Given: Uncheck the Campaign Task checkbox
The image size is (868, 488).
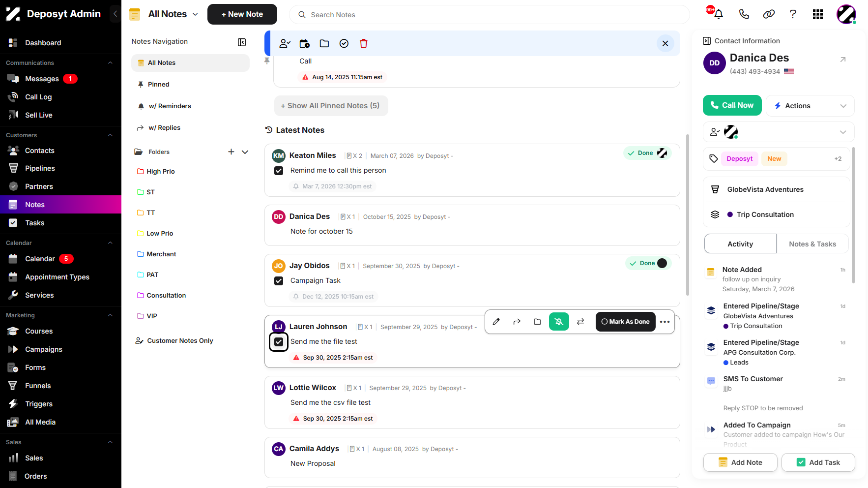Looking at the screenshot, I should pos(279,281).
